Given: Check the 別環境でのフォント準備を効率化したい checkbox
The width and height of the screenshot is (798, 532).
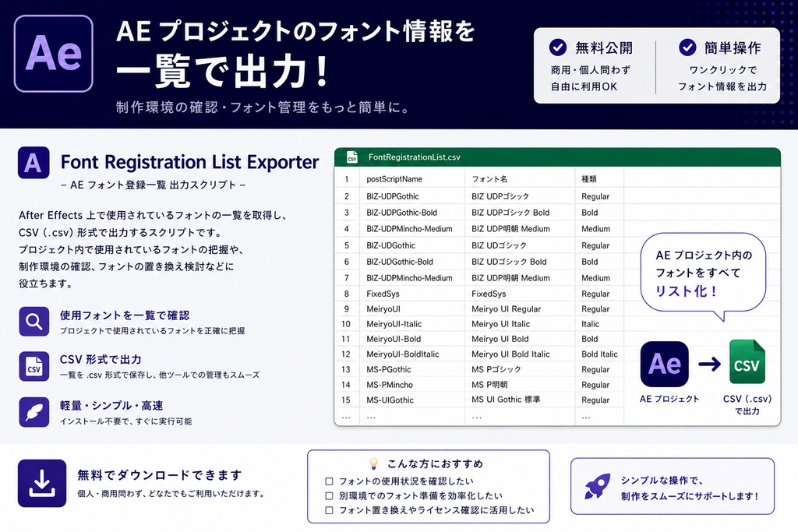Looking at the screenshot, I should tap(330, 496).
